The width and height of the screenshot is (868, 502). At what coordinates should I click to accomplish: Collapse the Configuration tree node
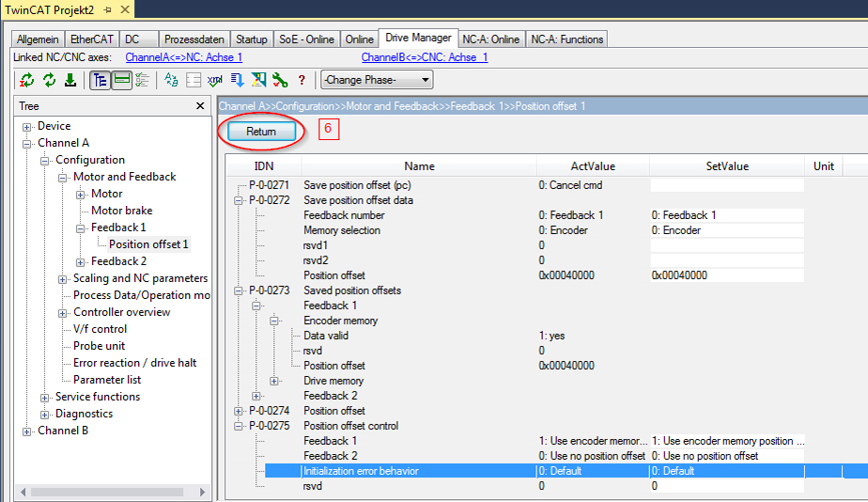click(44, 162)
